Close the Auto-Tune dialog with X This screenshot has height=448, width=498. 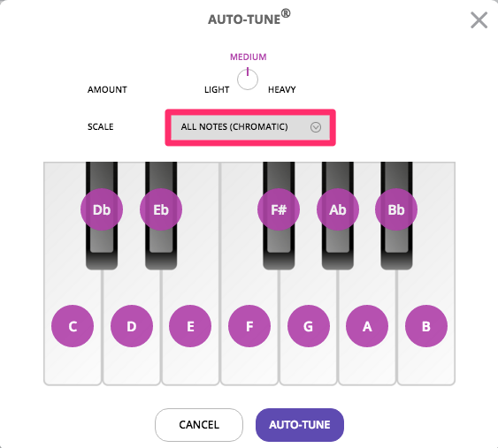pos(479,20)
